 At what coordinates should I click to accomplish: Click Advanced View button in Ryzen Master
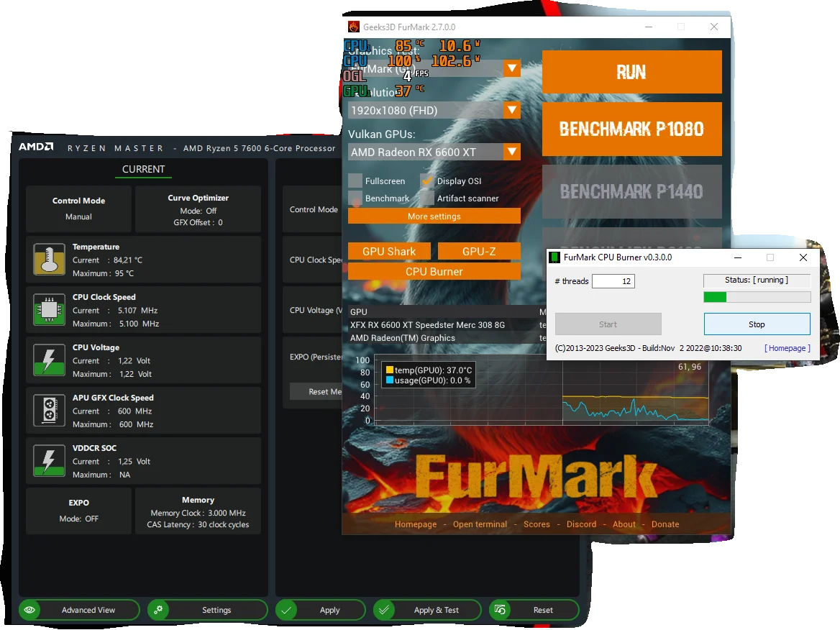pyautogui.click(x=79, y=610)
